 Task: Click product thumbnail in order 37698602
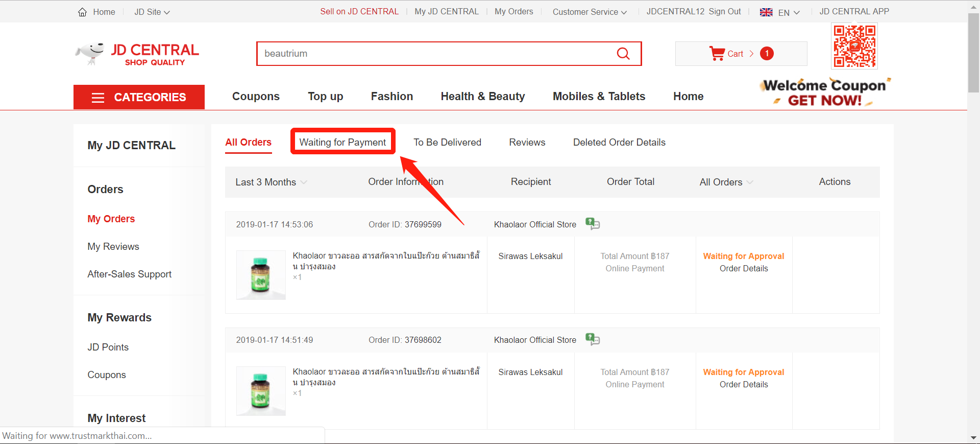click(x=261, y=391)
